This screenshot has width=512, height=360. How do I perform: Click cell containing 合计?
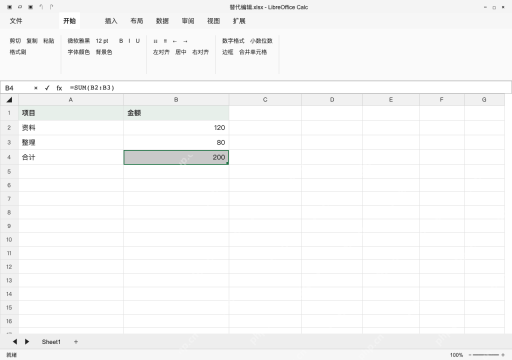71,157
